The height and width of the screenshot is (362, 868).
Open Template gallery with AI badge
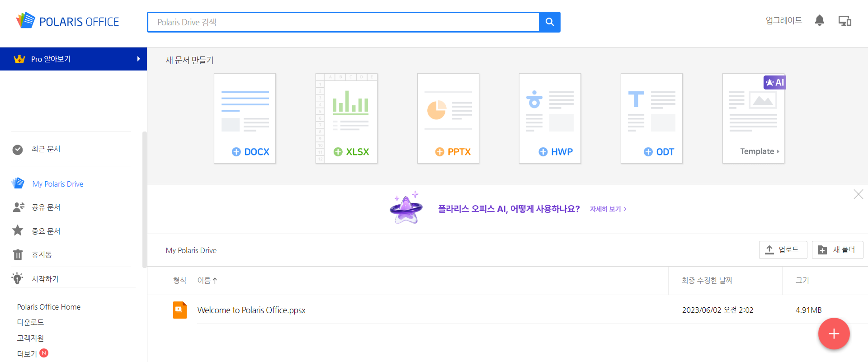(x=753, y=118)
